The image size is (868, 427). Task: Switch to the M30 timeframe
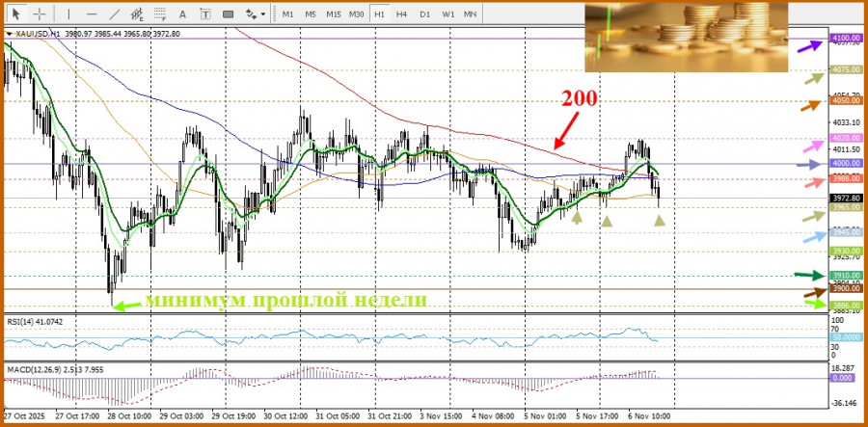[x=356, y=13]
